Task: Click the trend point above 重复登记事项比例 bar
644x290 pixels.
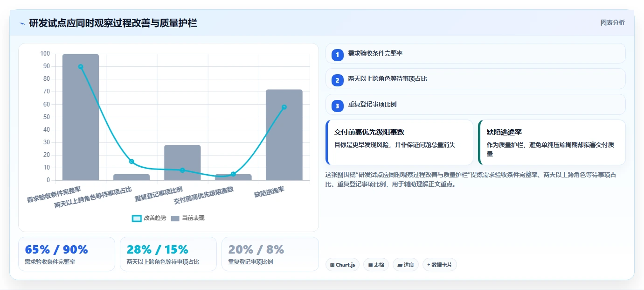Action: pyautogui.click(x=182, y=170)
